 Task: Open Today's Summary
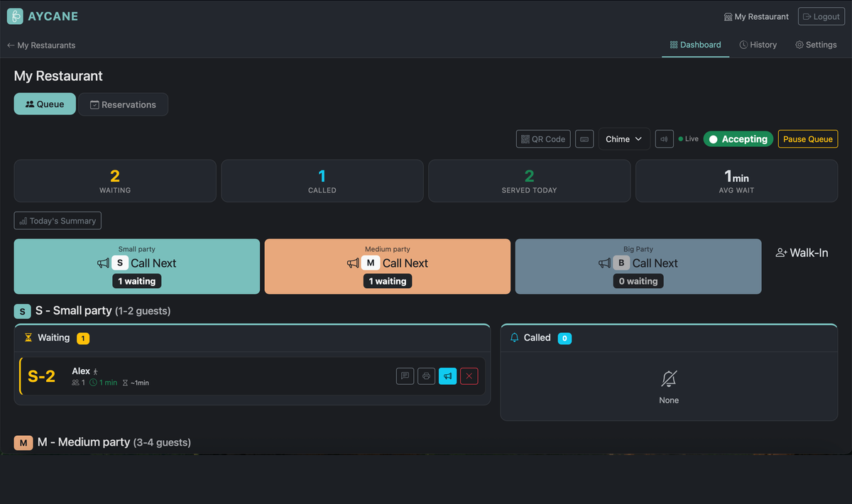tap(57, 220)
